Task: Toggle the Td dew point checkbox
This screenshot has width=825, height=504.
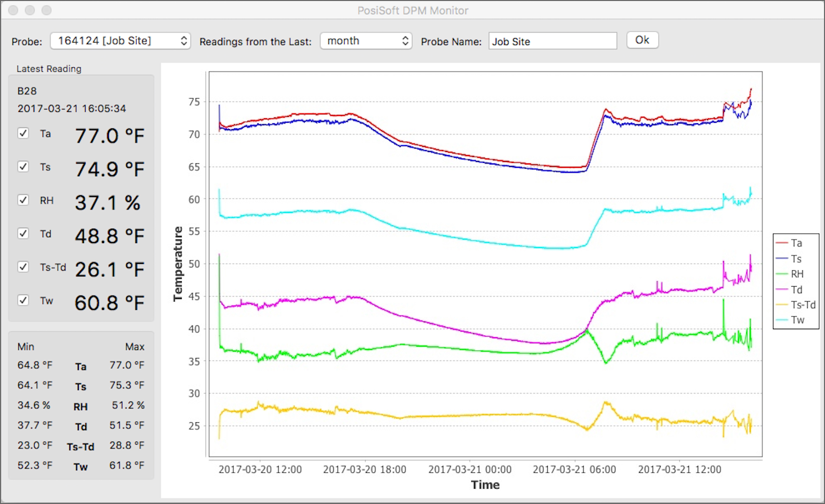Action: pyautogui.click(x=23, y=233)
